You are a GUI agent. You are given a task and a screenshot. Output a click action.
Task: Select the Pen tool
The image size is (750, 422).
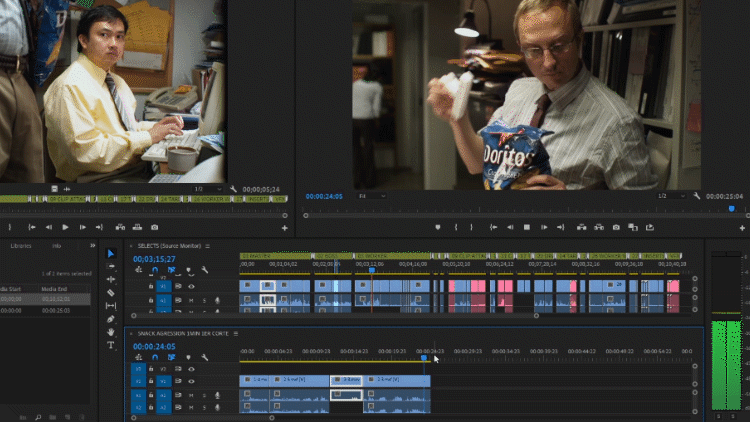click(111, 319)
